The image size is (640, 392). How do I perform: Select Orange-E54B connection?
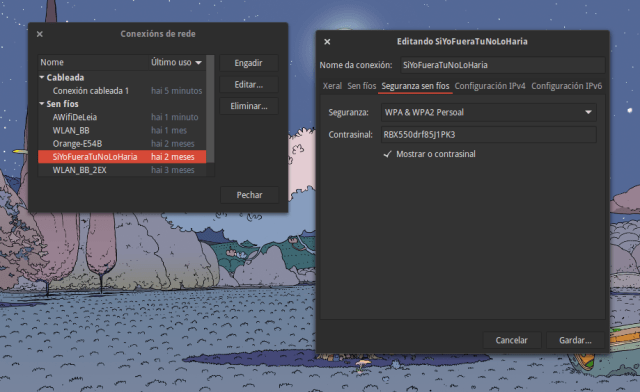pos(122,144)
